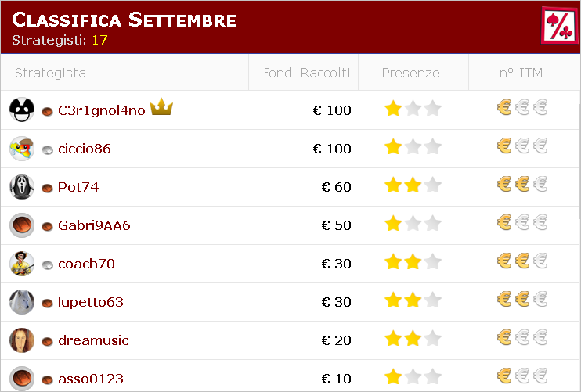The height and width of the screenshot is (392, 581).
Task: Click the spade and club logo icon
Action: (x=560, y=26)
